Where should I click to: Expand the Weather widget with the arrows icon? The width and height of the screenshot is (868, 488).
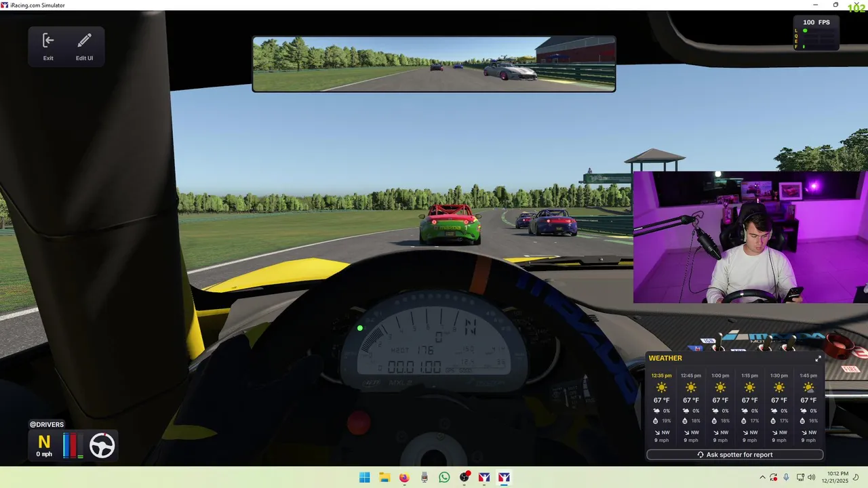click(x=818, y=359)
